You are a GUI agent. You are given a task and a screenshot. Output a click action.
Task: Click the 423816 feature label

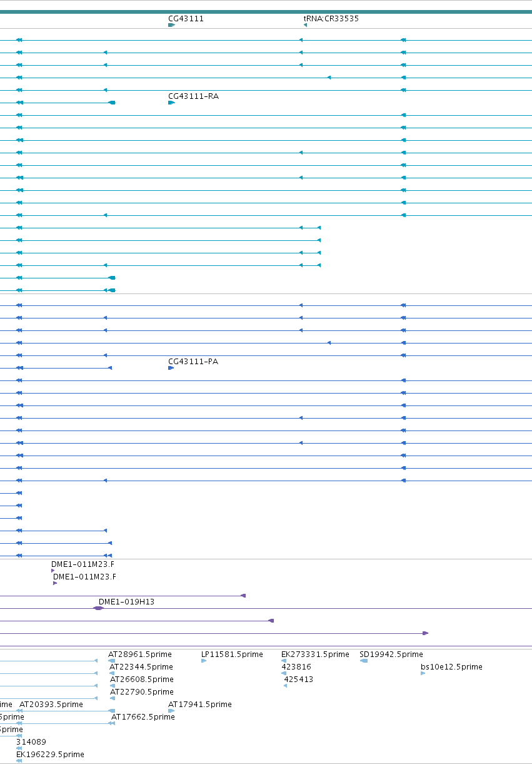coord(296,667)
